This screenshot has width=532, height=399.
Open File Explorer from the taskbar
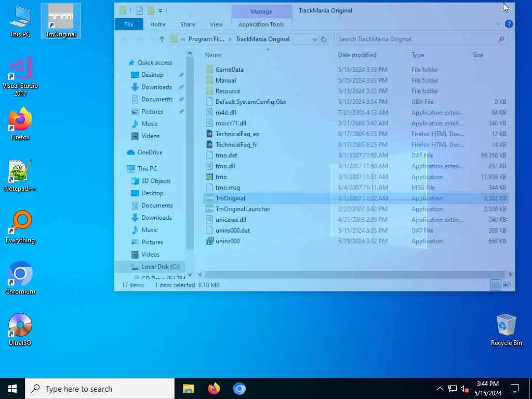pyautogui.click(x=188, y=389)
